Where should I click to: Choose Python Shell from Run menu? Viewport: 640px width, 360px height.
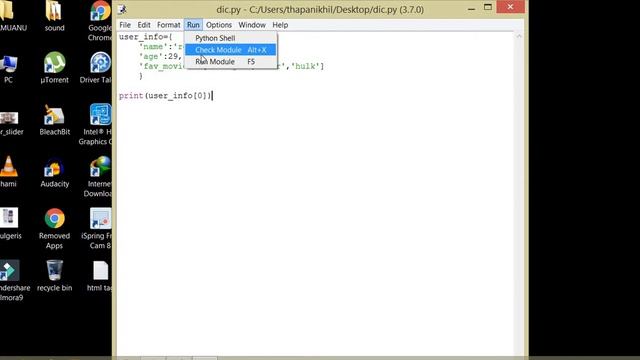(231, 38)
